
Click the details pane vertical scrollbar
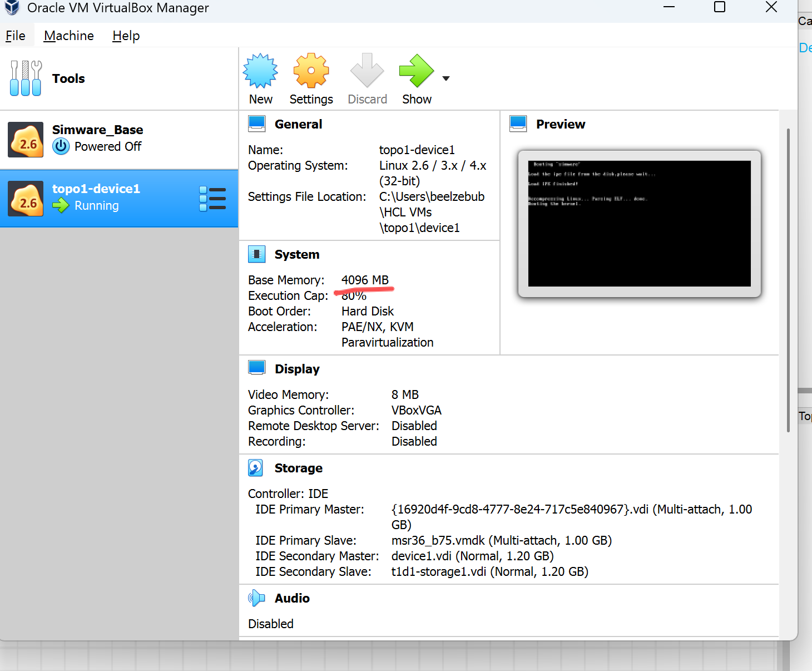coord(788,278)
